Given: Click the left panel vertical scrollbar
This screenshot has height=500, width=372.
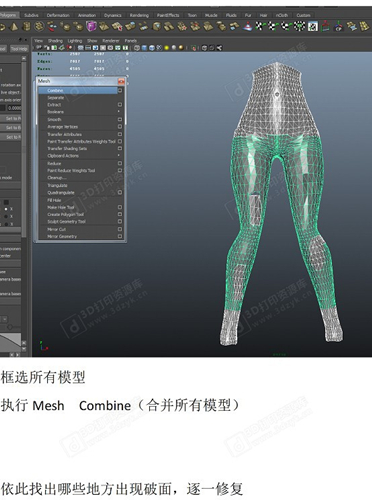Looking at the screenshot, I should 24,147.
